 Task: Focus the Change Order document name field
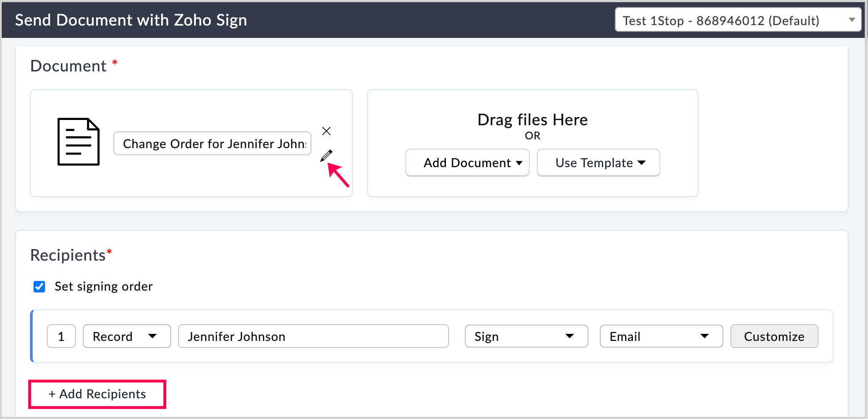coord(212,144)
